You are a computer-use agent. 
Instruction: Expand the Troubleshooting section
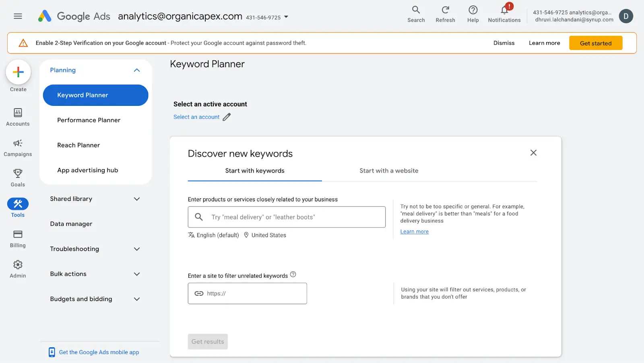(x=137, y=249)
